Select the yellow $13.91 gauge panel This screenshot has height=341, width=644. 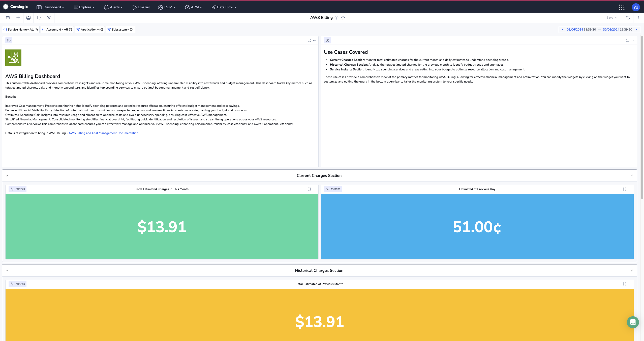[320, 315]
